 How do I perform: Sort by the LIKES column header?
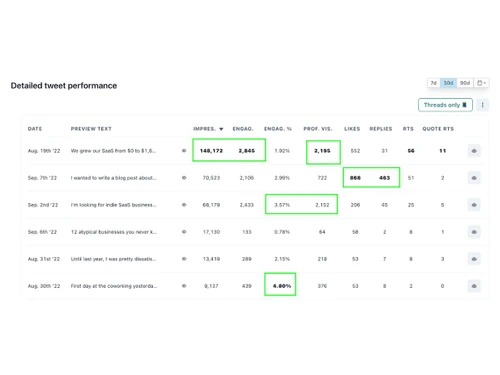[352, 129]
